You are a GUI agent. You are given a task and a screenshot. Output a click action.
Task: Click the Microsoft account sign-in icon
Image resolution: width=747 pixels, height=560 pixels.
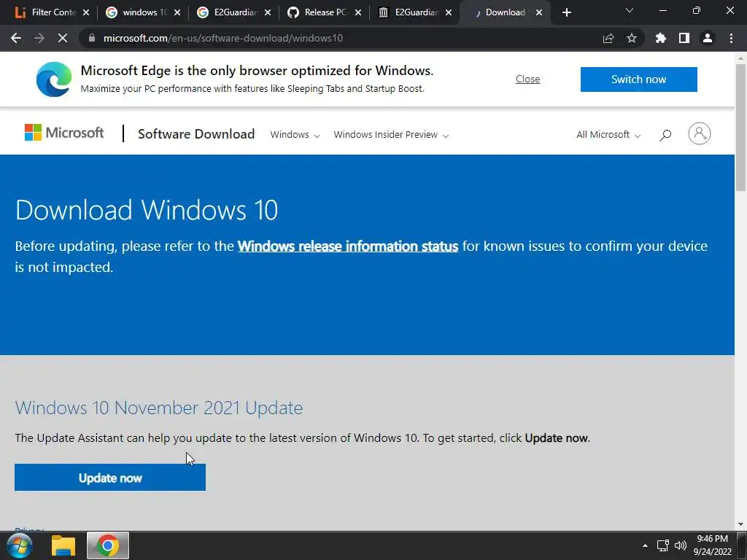[700, 134]
